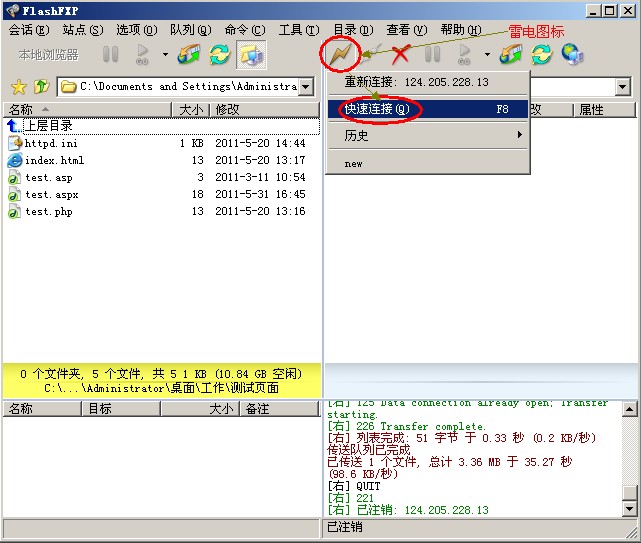
Task: Click the up-folder icon beside local path
Action: pyautogui.click(x=41, y=87)
